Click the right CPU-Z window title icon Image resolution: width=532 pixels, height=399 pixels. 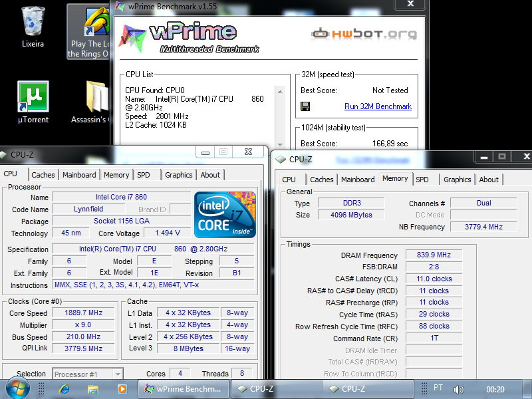[x=280, y=159]
